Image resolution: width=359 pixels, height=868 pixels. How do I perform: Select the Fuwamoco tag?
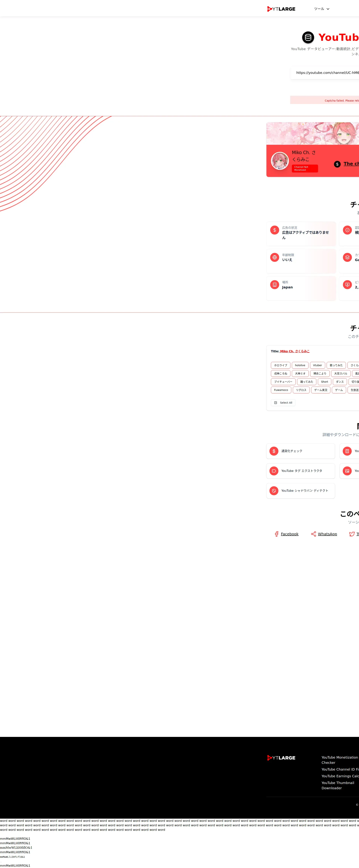[281, 390]
